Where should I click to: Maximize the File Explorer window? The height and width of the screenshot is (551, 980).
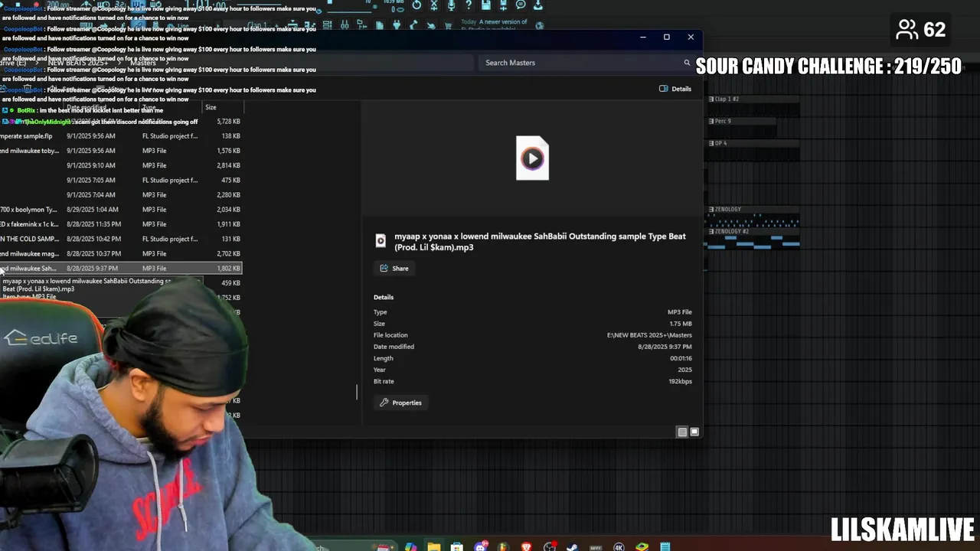[667, 37]
